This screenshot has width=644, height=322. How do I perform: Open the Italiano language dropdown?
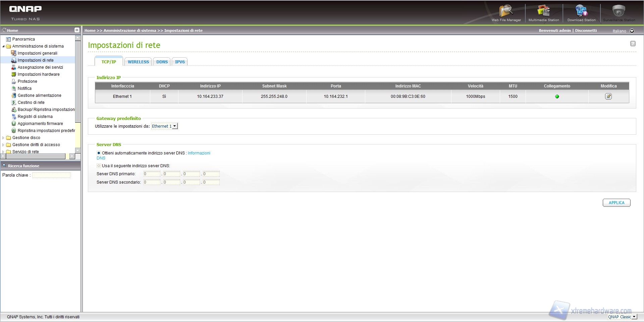[632, 31]
